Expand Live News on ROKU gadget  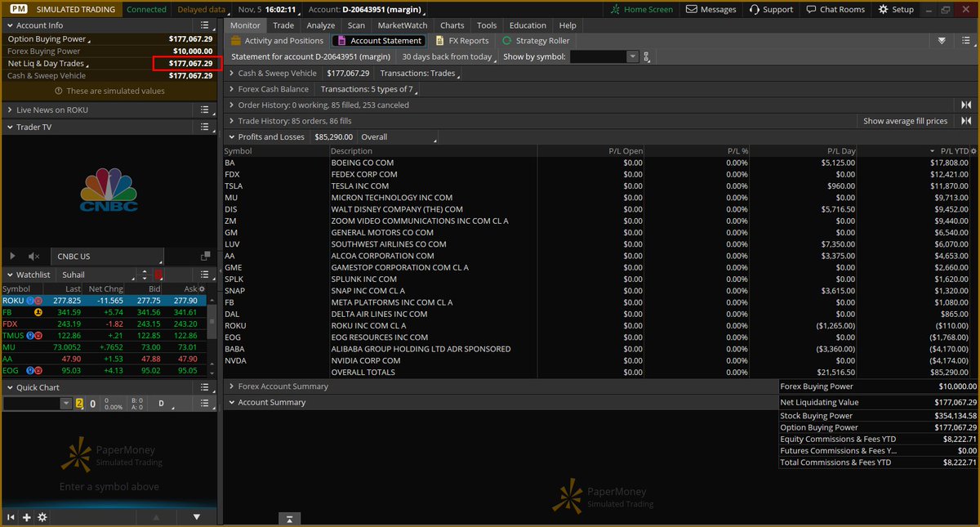click(9, 109)
